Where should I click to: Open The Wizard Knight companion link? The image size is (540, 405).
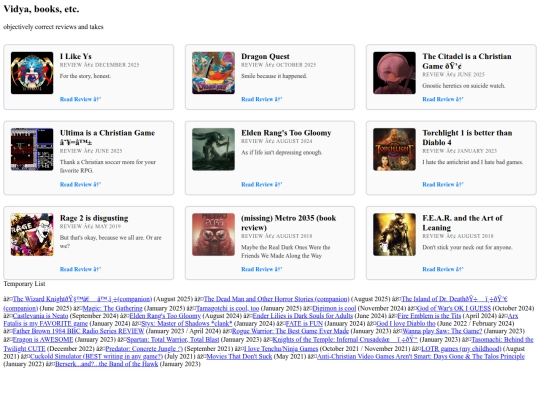click(x=82, y=299)
